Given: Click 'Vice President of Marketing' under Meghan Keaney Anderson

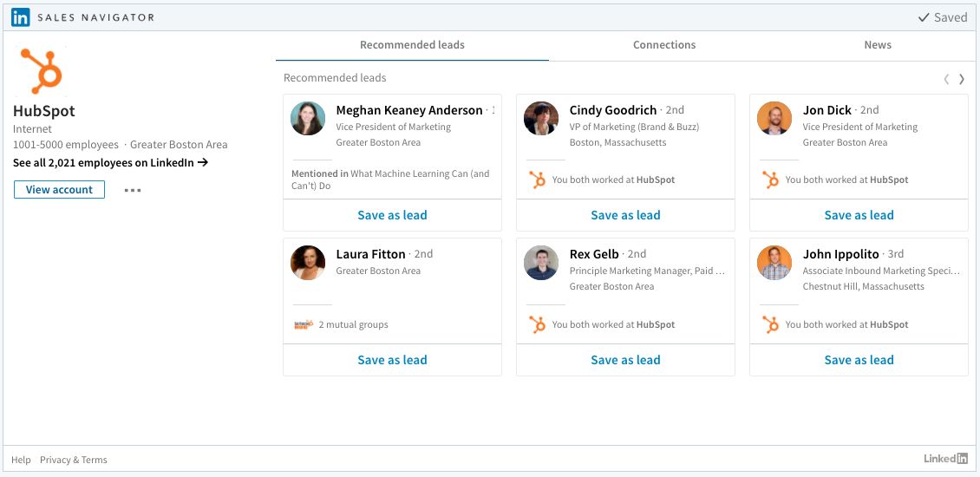Looking at the screenshot, I should [x=393, y=127].
